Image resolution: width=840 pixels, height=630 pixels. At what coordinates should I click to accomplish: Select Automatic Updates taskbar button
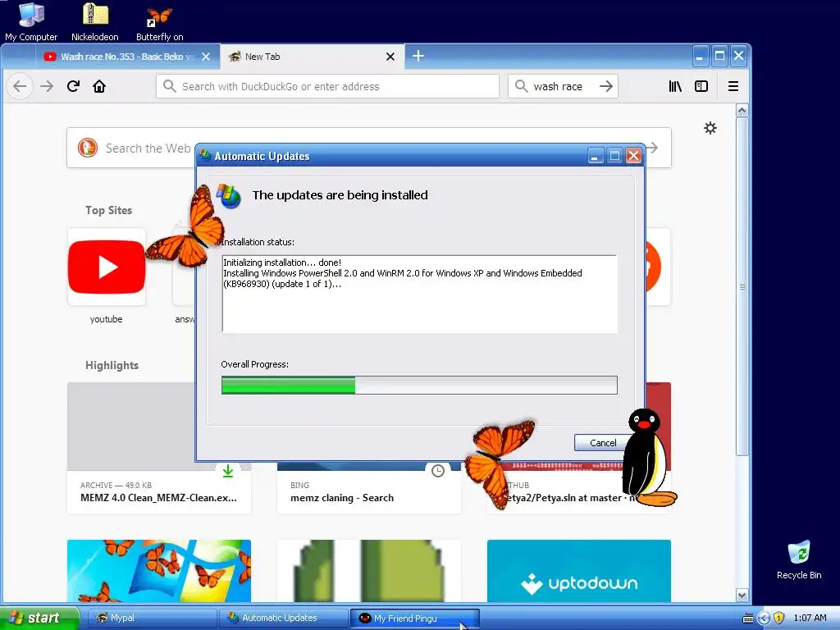283,618
